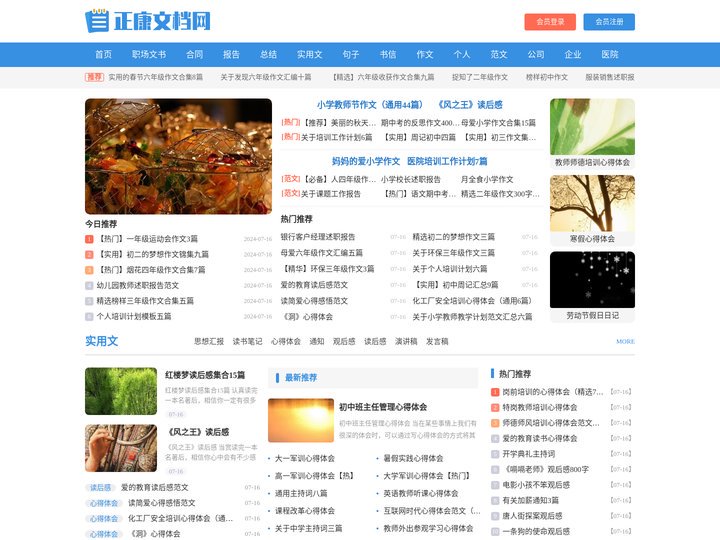Open 《洞》心得体会 in 热门推荐
The height and width of the screenshot is (540, 720).
pos(307,317)
